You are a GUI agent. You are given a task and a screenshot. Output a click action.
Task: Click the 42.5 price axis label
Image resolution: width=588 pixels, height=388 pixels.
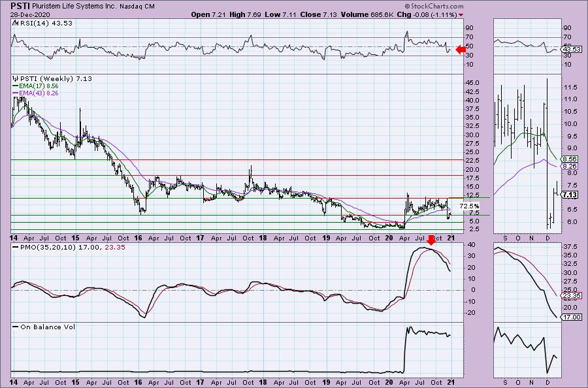[x=472, y=92]
